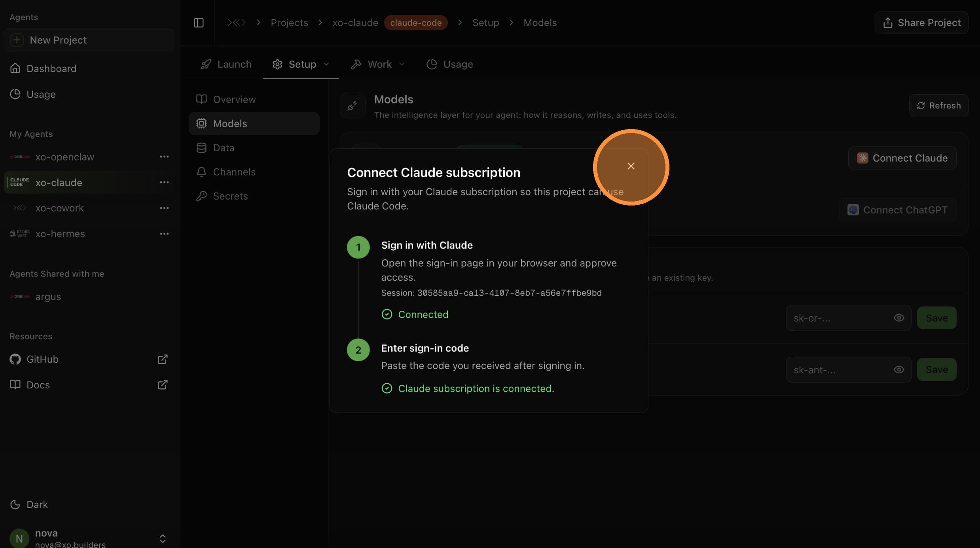Click the moon icon for Dark theme
This screenshot has height=548, width=980.
[15, 504]
